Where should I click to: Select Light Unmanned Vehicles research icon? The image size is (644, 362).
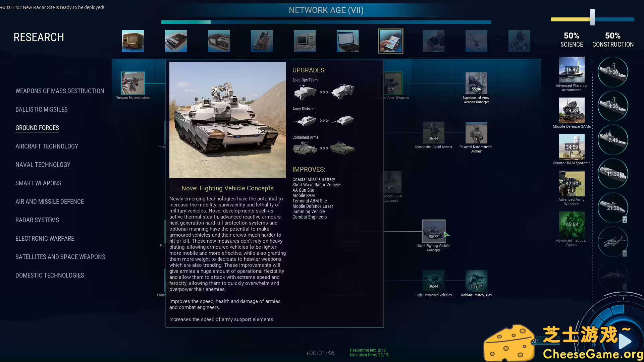click(x=433, y=281)
